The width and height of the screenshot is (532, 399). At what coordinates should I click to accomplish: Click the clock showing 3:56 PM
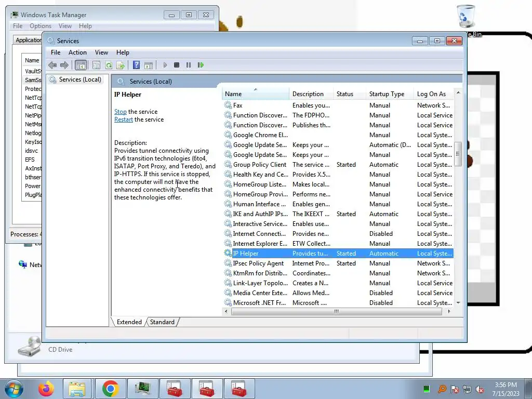pos(506,385)
